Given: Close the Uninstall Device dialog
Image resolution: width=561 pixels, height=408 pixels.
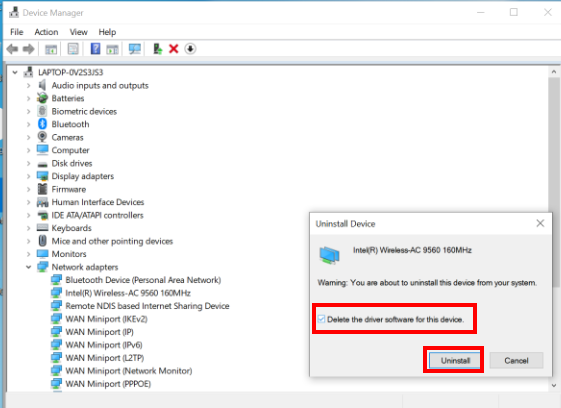Looking at the screenshot, I should point(540,223).
